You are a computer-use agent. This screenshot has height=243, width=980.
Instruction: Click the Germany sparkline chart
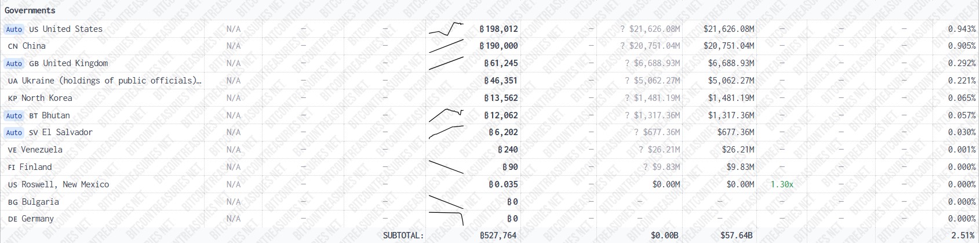446,219
